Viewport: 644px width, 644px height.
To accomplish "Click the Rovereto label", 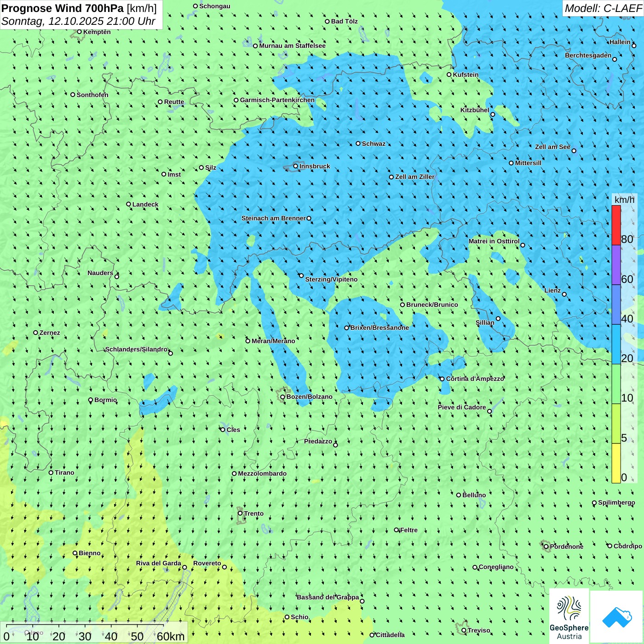I will [207, 563].
